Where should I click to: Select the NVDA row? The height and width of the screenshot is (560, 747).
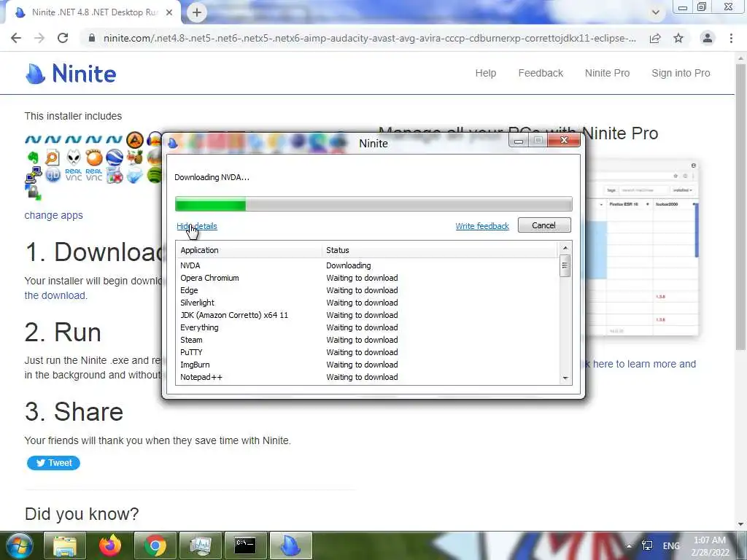[367, 265]
